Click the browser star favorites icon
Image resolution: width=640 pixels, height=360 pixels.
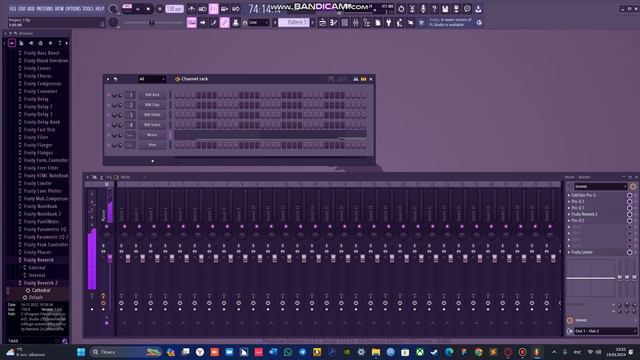[50, 43]
